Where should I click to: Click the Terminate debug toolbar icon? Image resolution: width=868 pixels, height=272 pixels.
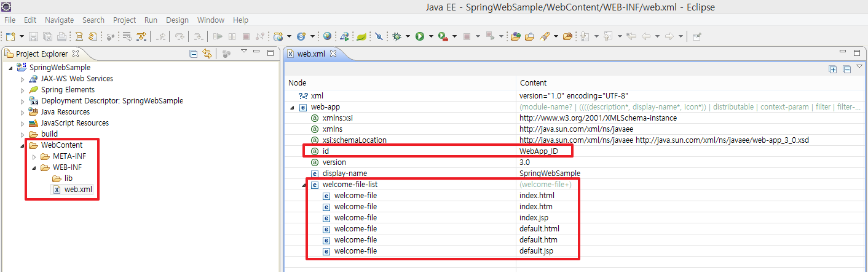click(x=246, y=36)
